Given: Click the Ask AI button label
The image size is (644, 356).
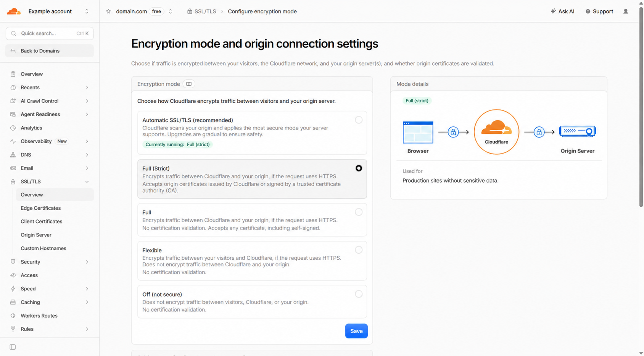Looking at the screenshot, I should 566,11.
